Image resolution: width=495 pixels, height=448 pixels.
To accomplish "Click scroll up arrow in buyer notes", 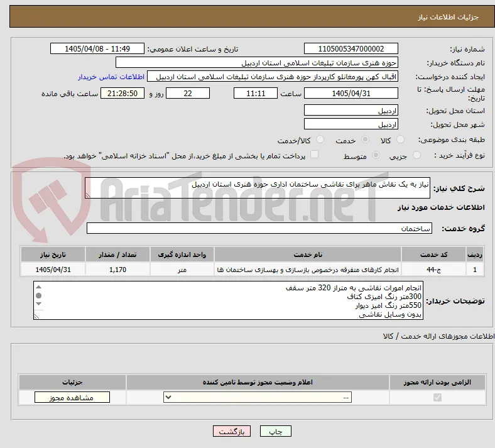I will [x=39, y=287].
